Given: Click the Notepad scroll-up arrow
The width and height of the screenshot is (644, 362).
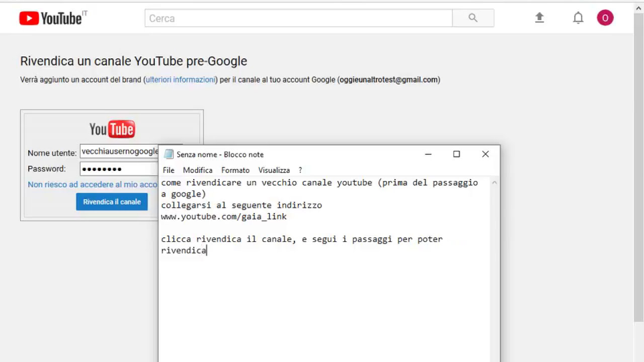Looking at the screenshot, I should click(495, 183).
